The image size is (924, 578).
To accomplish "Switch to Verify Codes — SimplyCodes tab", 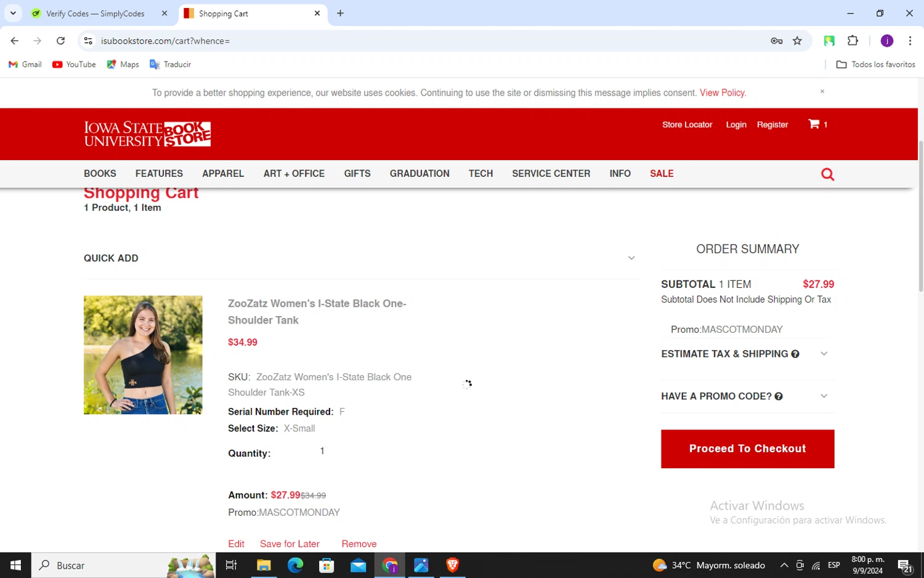I will 95,13.
